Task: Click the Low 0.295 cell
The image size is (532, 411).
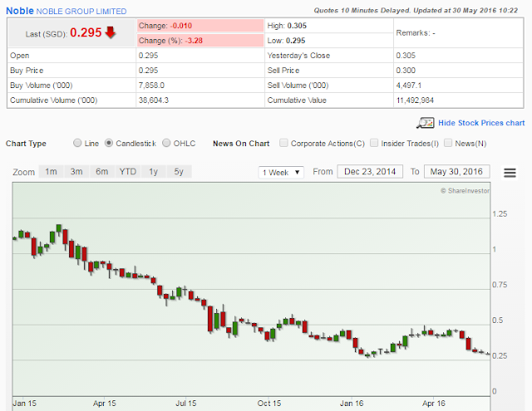Action: pyautogui.click(x=329, y=41)
